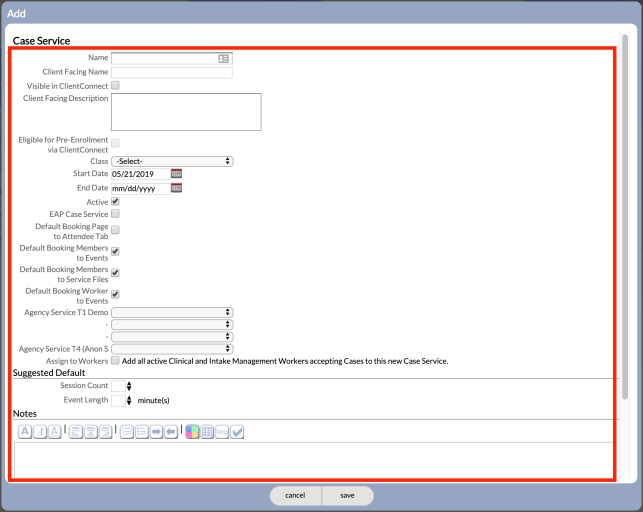Click the End Date mm/dd/yyyy field
643x512 pixels.
click(141, 188)
